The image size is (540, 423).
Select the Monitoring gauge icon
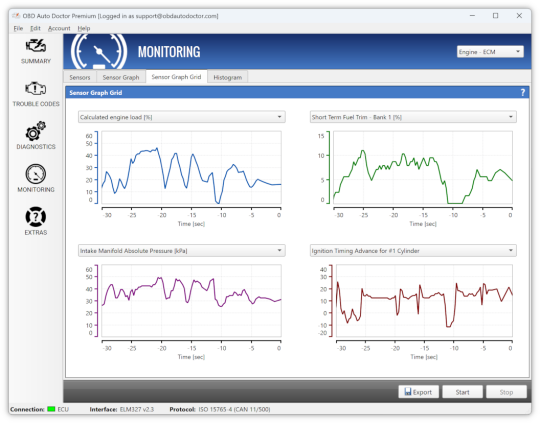(36, 174)
